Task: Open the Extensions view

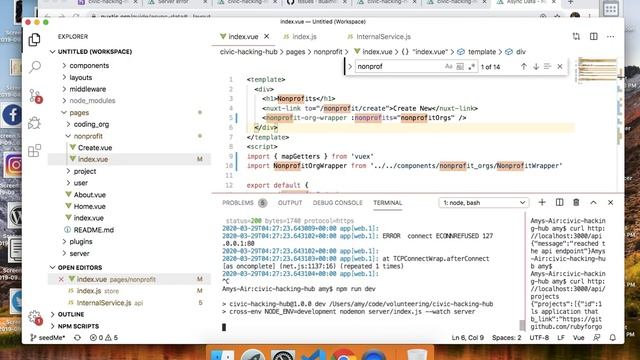Action: pos(35,151)
